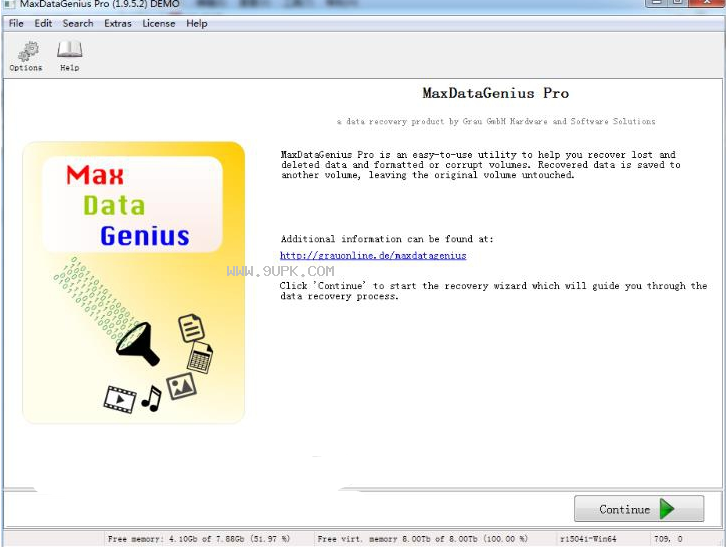This screenshot has height=547, width=726.
Task: Visit the grauonline.de/maxdatagenius link
Action: click(x=373, y=255)
